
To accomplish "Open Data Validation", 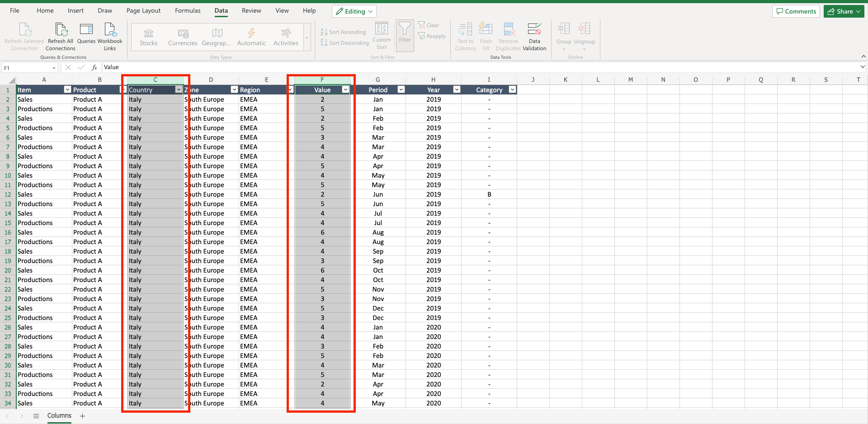I will (x=534, y=36).
